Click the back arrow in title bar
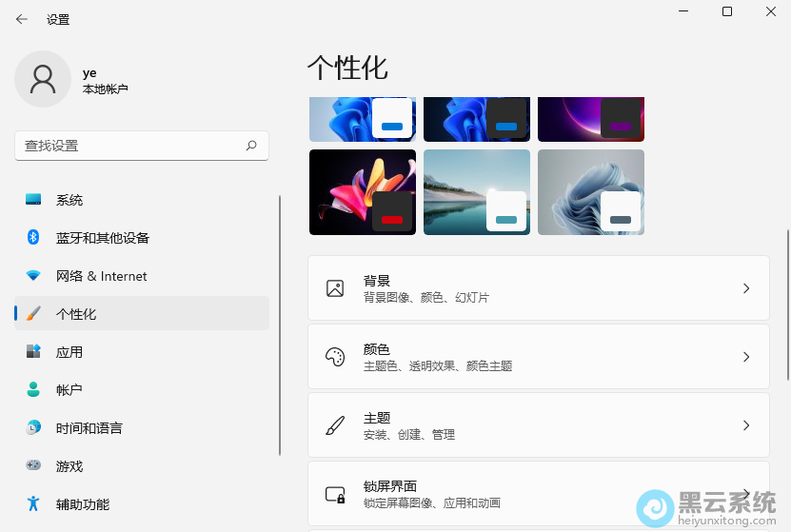Screen dimensions: 791x532 [21, 19]
